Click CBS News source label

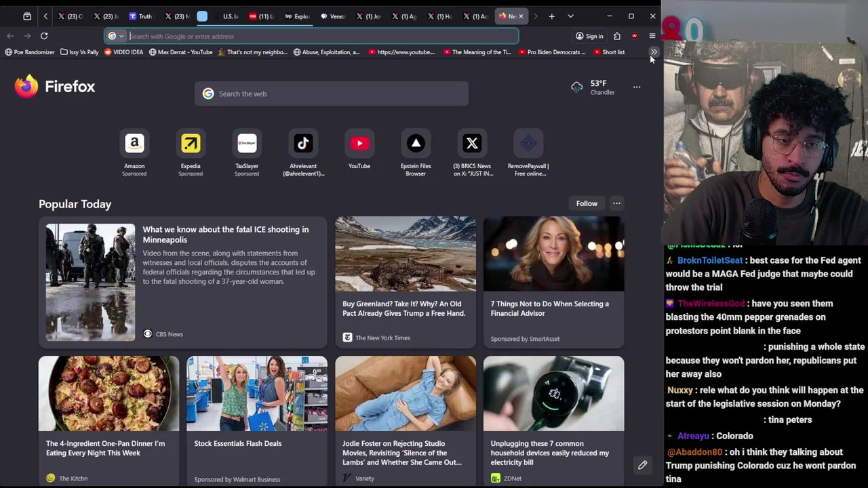click(x=169, y=334)
